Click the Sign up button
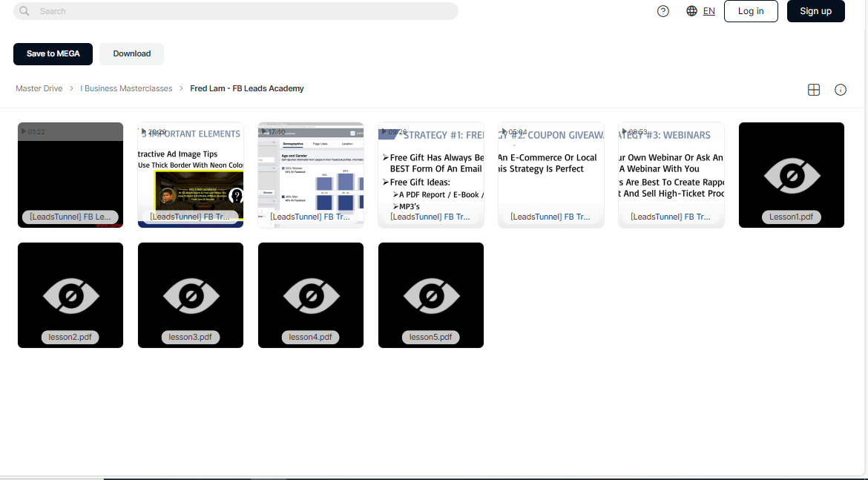This screenshot has width=868, height=480. (815, 11)
